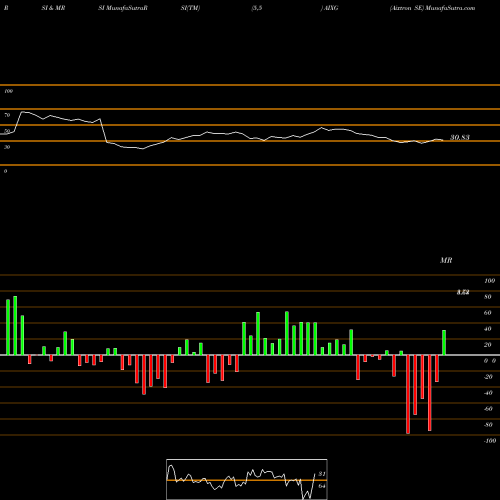
Task: Open the mini RSI thumbnail chart
Action: point(247,479)
